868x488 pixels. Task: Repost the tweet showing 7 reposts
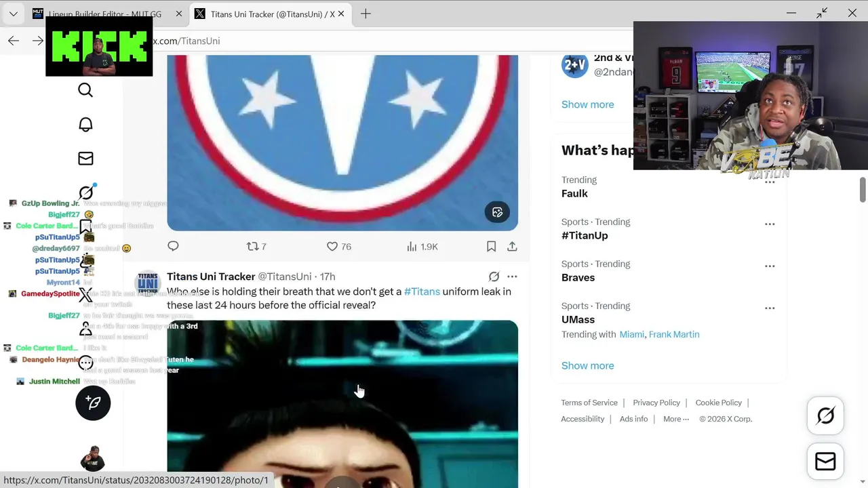256,247
